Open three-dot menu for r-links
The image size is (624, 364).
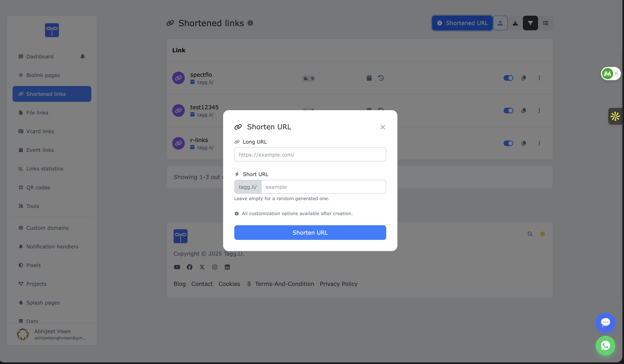coord(539,143)
